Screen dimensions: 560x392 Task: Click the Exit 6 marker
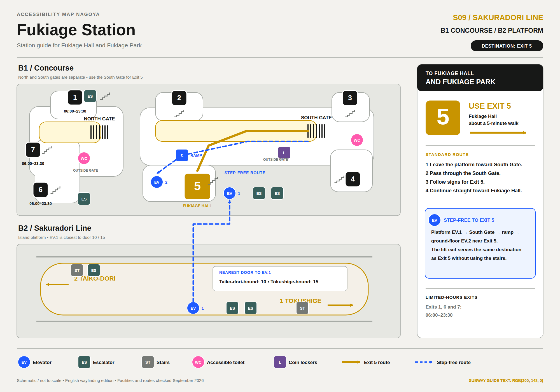tap(41, 190)
